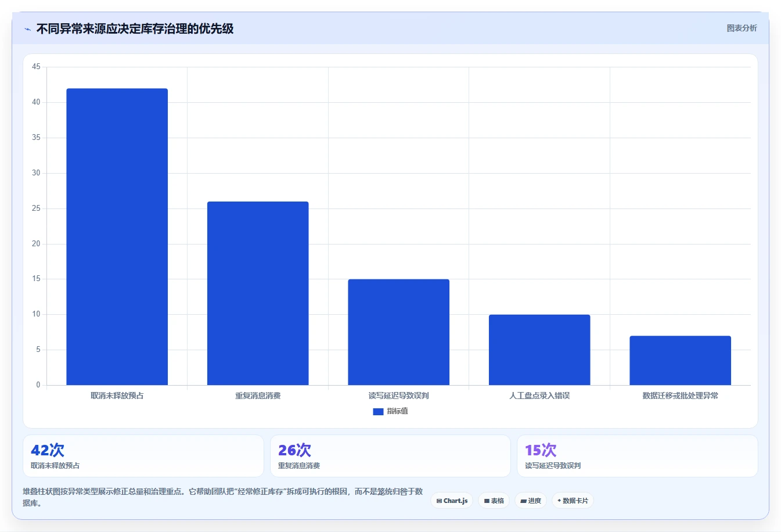Viewport: 781px width, 532px height.
Task: Click x-axis label 重复消息消费
Action: point(258,396)
